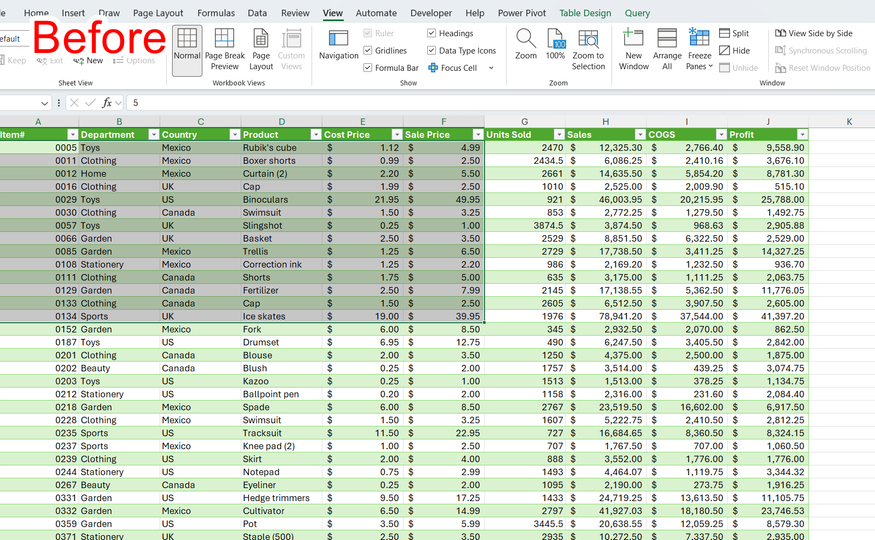Screen dimensions: 875x540
Task: Click the 78,941.20 sales cell
Action: (x=605, y=316)
